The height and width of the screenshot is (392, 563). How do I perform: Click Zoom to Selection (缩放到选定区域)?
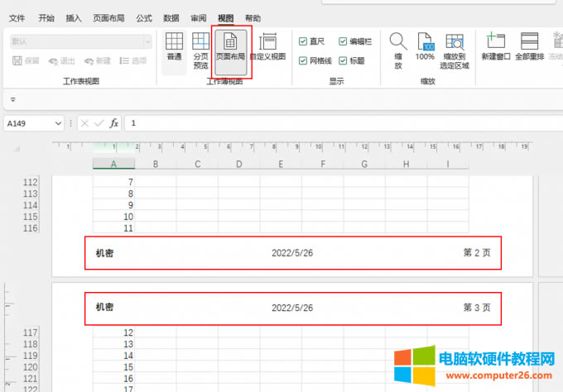455,50
